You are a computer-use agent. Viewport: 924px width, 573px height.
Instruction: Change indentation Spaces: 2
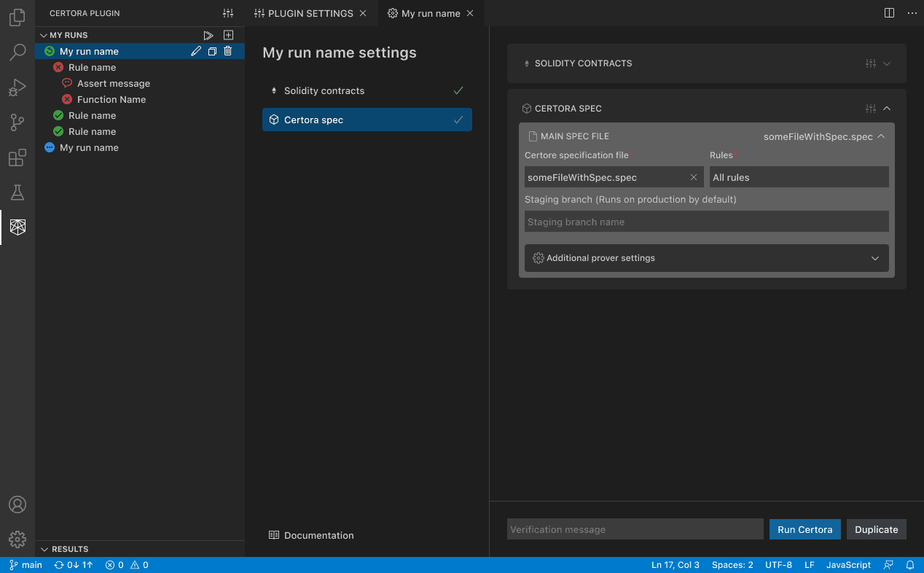732,565
